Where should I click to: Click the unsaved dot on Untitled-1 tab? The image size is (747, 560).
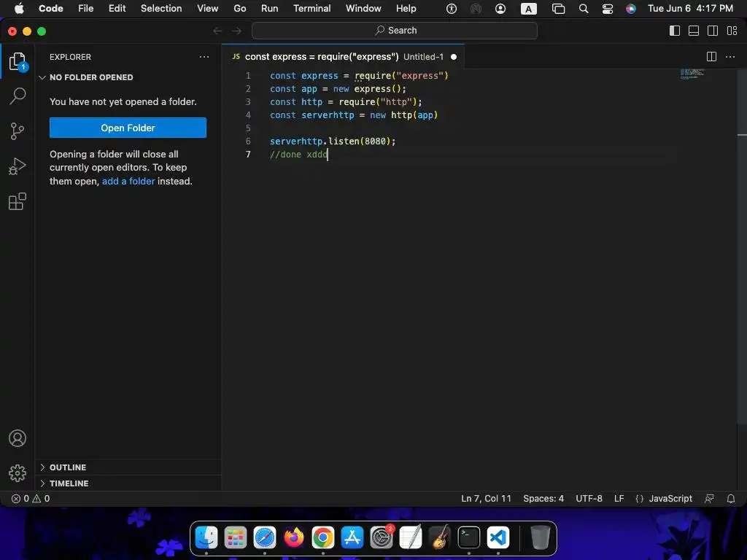tap(454, 57)
